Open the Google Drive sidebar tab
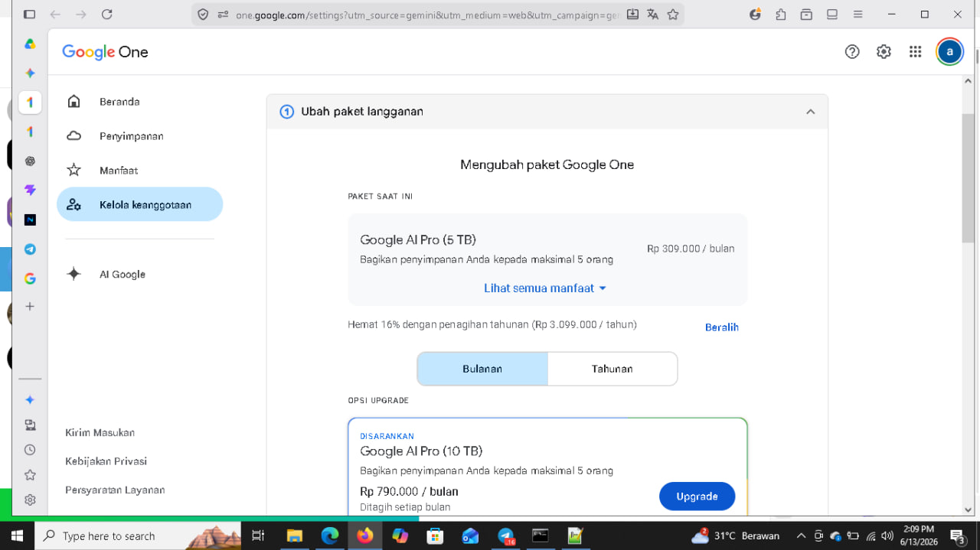Image resolution: width=980 pixels, height=550 pixels. pos(30,44)
